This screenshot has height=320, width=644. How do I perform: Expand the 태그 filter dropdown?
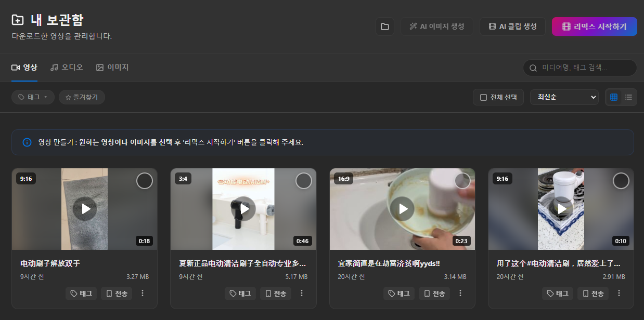[33, 97]
